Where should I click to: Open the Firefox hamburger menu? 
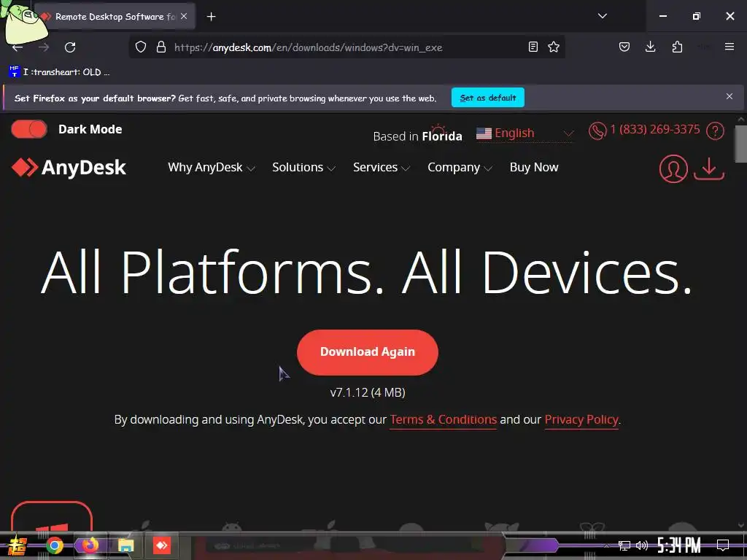tap(729, 47)
